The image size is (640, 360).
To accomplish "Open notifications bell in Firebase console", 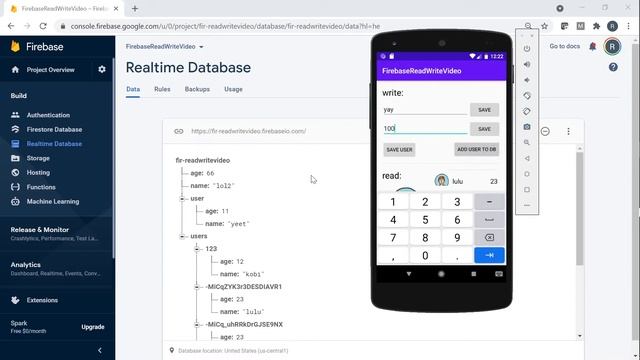I will [x=593, y=47].
